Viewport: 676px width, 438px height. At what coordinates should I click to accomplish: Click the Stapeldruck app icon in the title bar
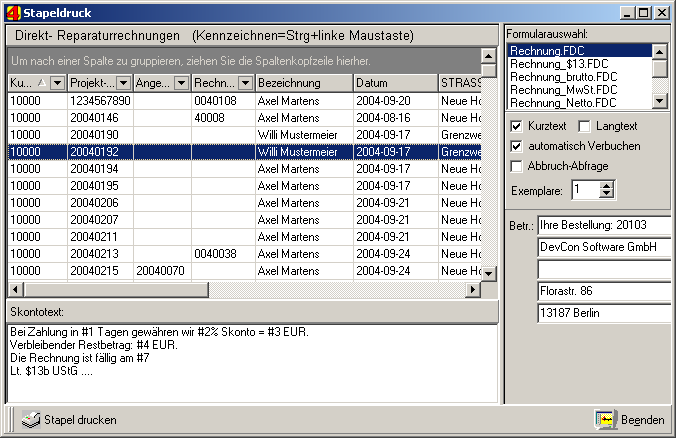[13, 13]
